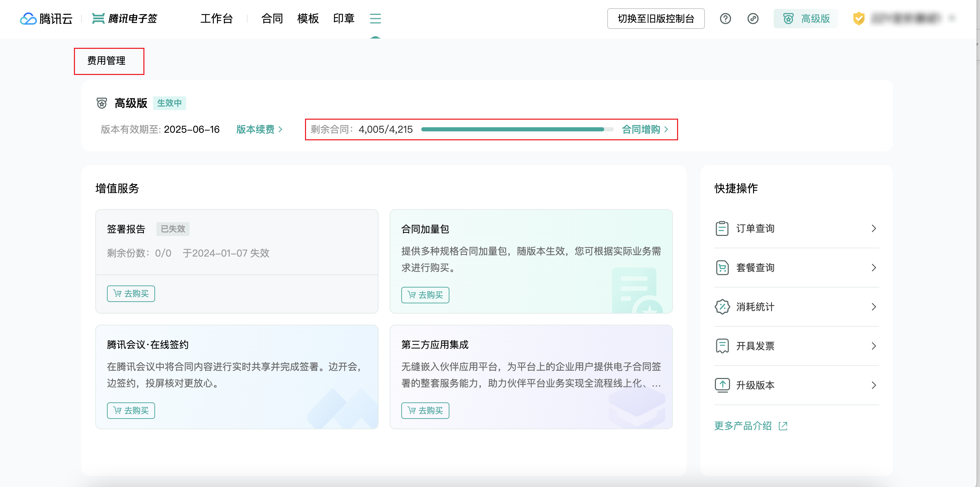Click the 订单查询 quick action label
The height and width of the screenshot is (487, 980).
click(755, 228)
